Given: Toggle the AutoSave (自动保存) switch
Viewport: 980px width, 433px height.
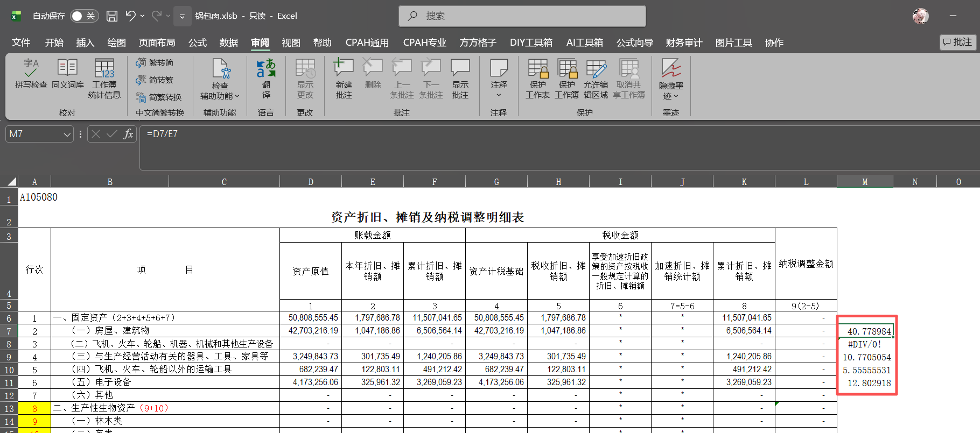Looking at the screenshot, I should [83, 16].
